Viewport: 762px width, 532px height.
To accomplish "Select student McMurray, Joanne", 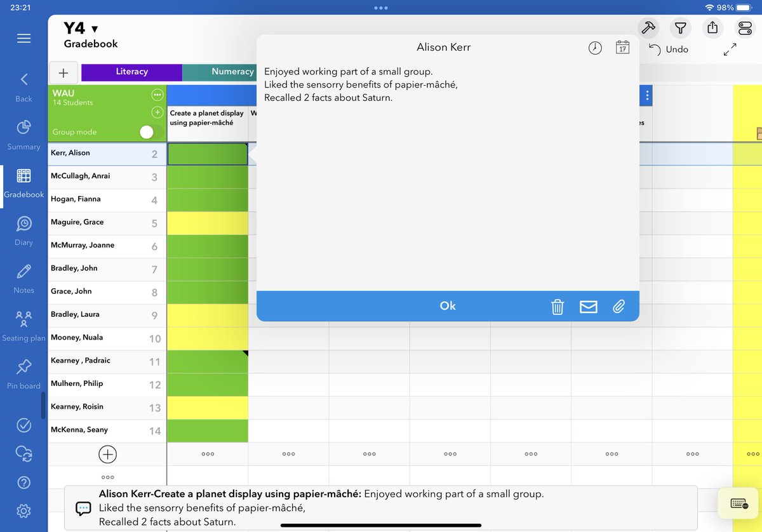I will point(107,246).
